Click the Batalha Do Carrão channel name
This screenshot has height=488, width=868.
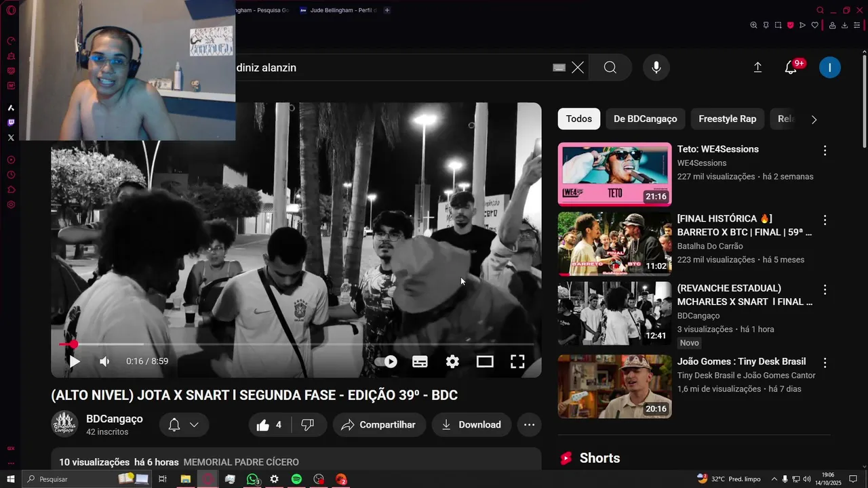pyautogui.click(x=710, y=246)
